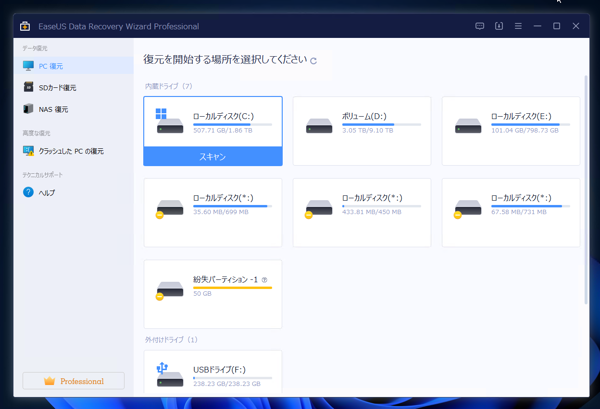Click the info icon beside 紛失パーティション -1
The height and width of the screenshot is (409, 600).
point(264,280)
